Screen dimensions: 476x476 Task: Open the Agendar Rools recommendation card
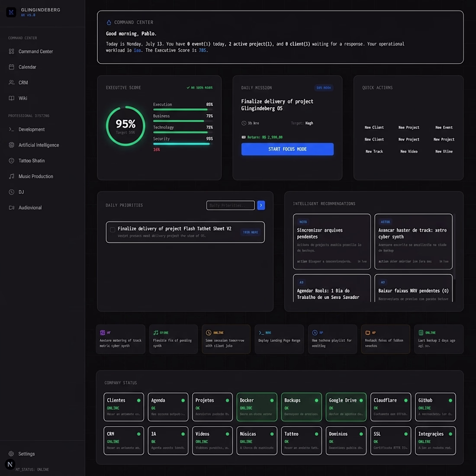point(332,288)
